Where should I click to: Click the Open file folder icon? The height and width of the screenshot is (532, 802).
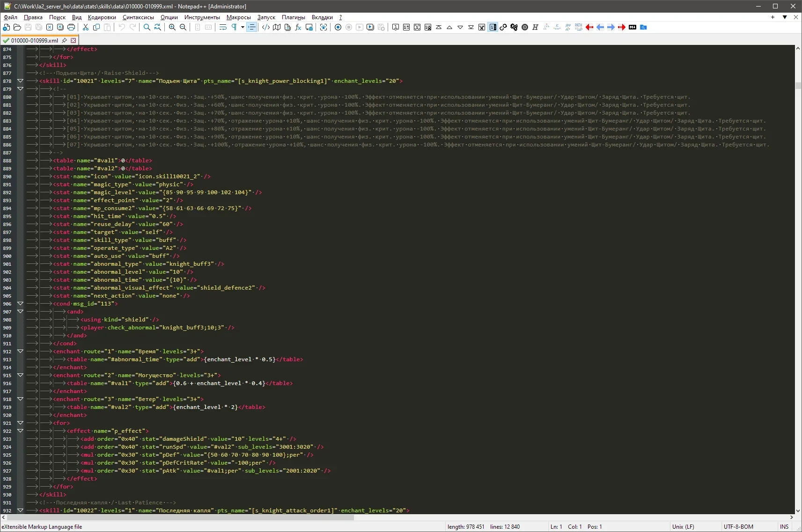[x=17, y=27]
